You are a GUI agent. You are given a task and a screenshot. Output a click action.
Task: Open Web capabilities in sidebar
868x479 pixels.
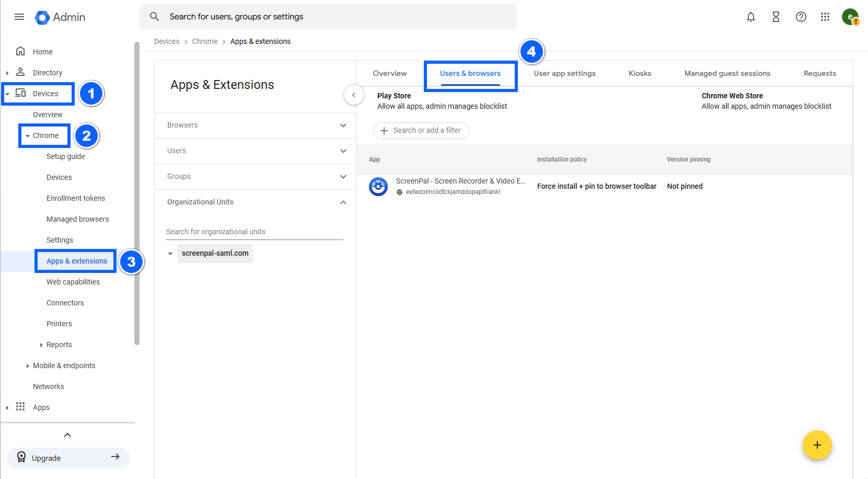[x=73, y=282]
